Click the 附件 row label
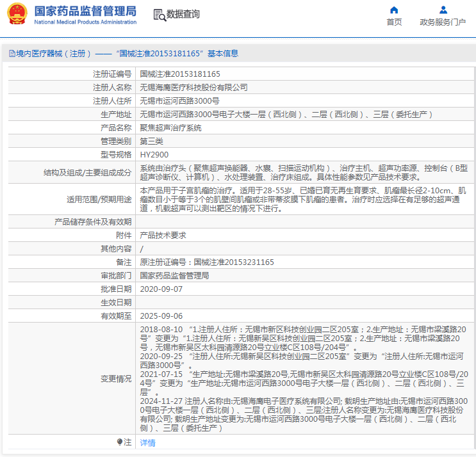 (124, 236)
